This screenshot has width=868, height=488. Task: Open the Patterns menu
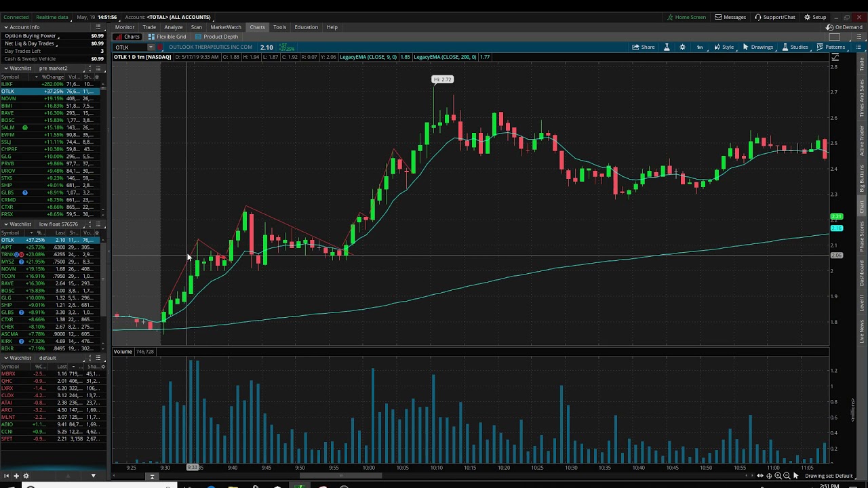click(x=831, y=47)
